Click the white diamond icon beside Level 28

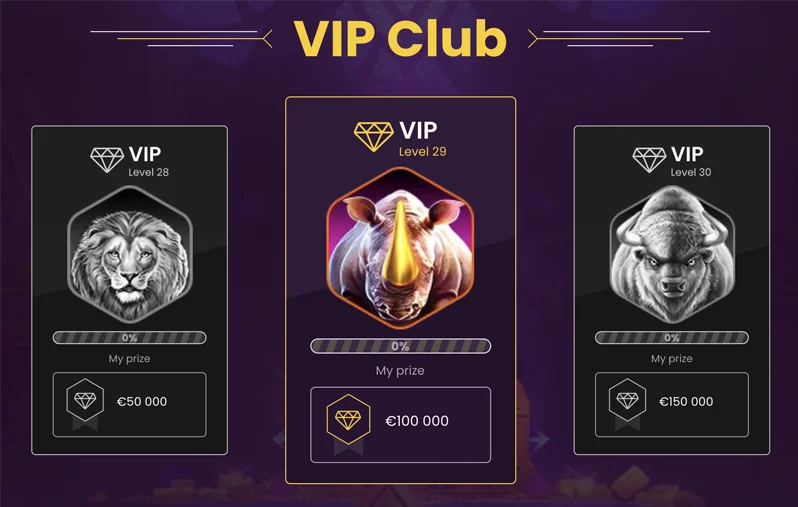point(107,160)
